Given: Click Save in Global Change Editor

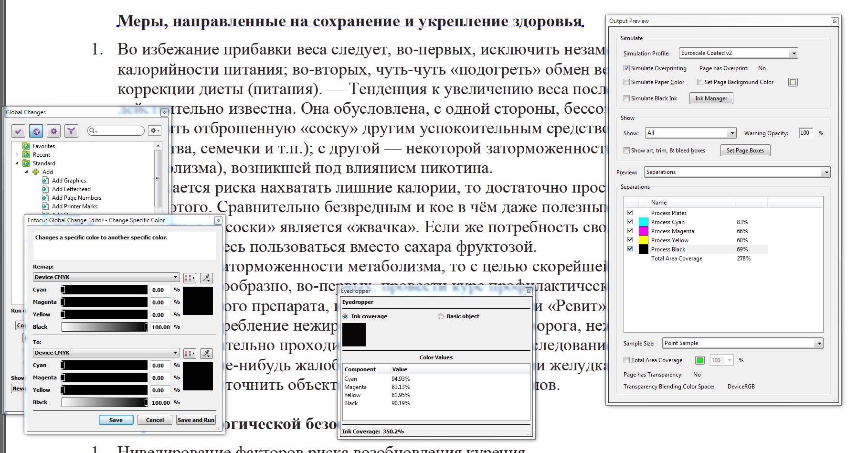Looking at the screenshot, I should point(116,420).
